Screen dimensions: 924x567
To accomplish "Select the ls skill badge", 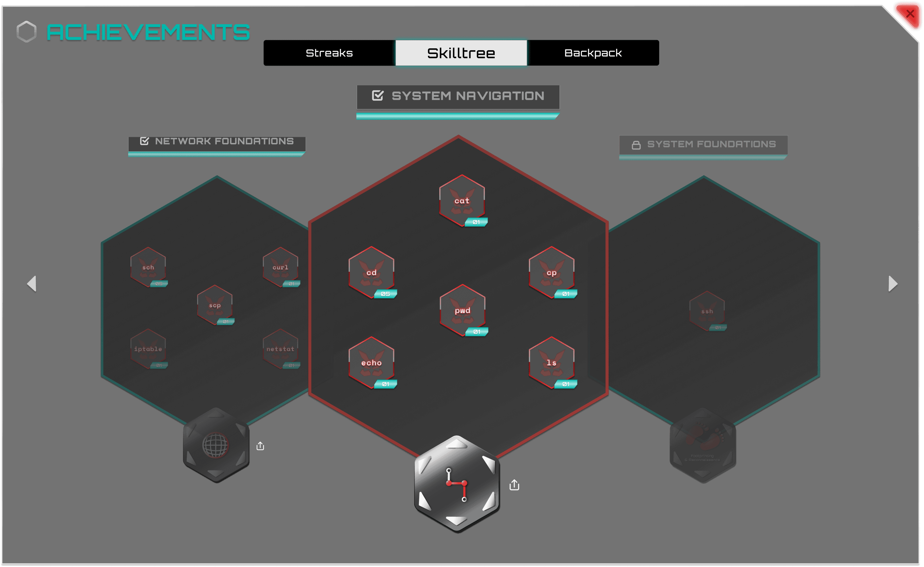I will click(x=551, y=363).
